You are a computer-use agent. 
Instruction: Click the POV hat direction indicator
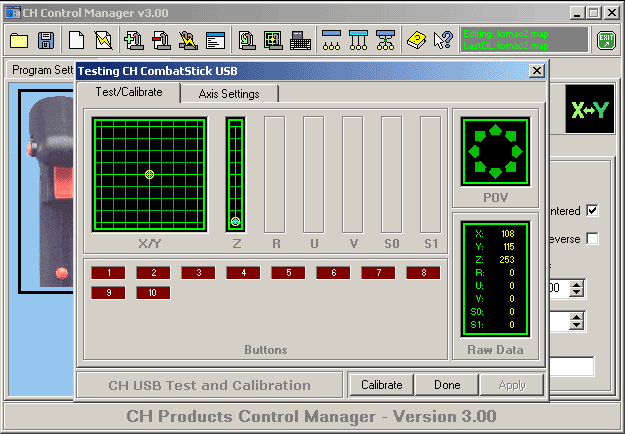pos(495,151)
